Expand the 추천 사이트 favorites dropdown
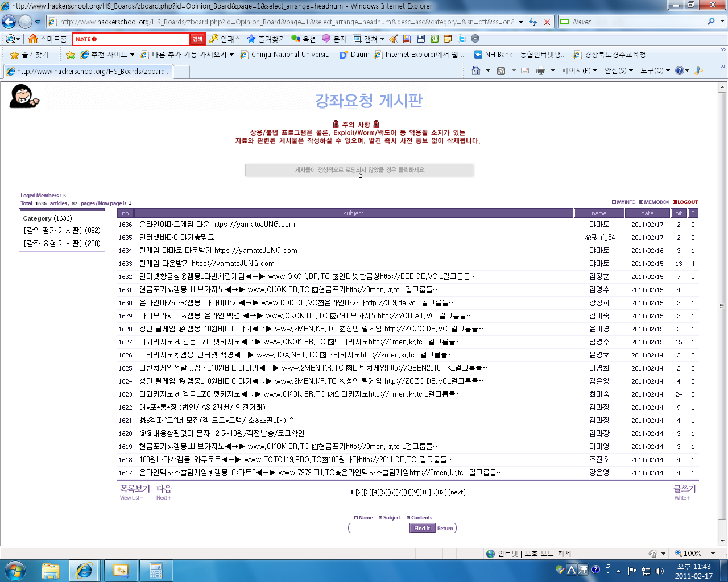 click(132, 55)
